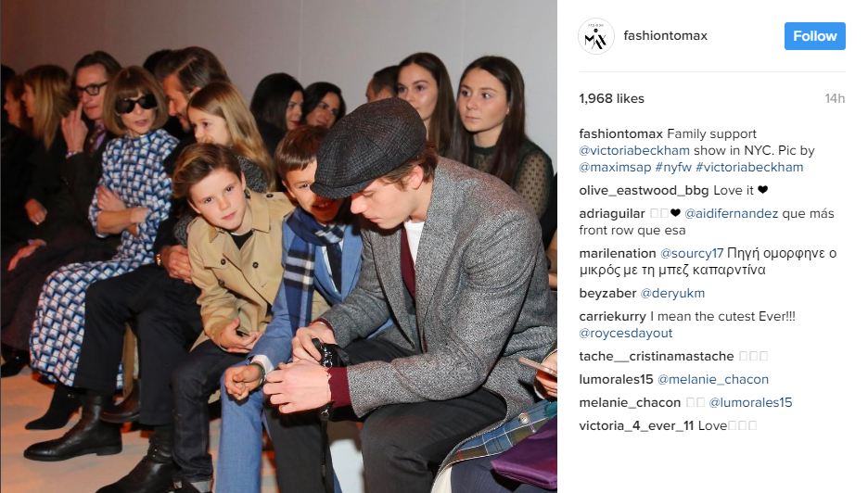The image size is (868, 493).
Task: Open the fashiontomax profile avatar icon
Action: [x=596, y=36]
